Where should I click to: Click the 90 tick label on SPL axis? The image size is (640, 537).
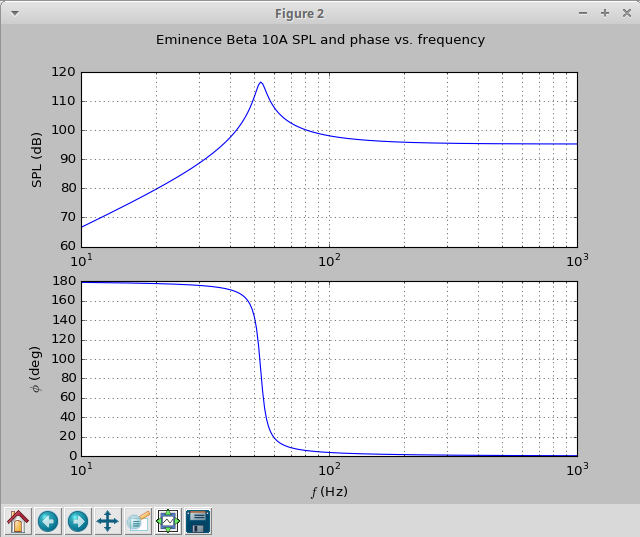pyautogui.click(x=68, y=159)
